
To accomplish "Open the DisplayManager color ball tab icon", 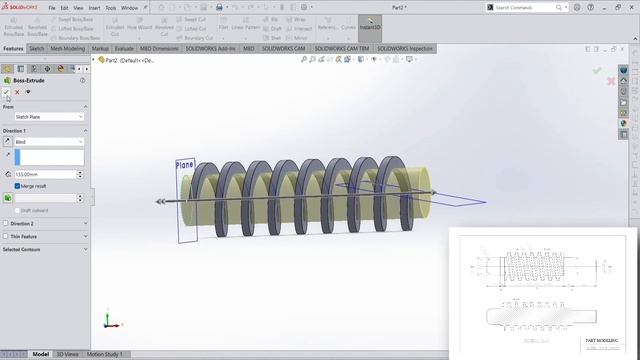I will [60, 69].
